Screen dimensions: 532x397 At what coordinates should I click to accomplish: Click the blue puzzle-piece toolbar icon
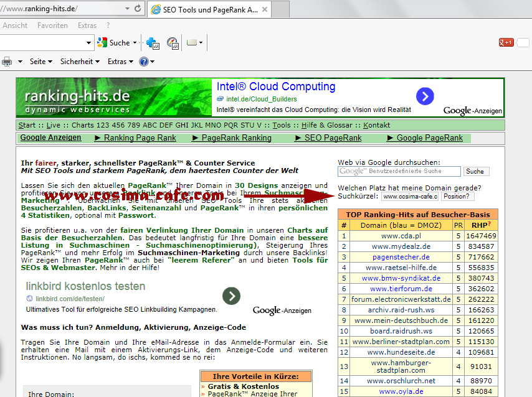pyautogui.click(x=153, y=43)
